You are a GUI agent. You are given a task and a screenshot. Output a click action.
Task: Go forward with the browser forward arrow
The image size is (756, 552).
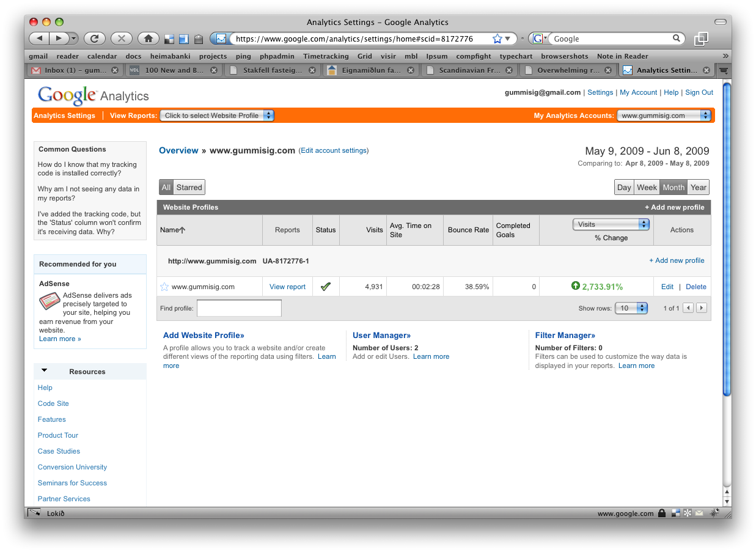(59, 39)
